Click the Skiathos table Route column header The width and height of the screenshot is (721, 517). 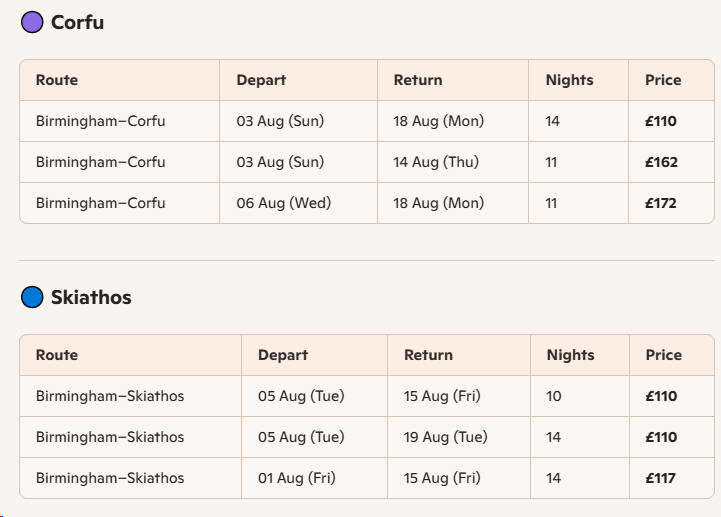point(57,355)
